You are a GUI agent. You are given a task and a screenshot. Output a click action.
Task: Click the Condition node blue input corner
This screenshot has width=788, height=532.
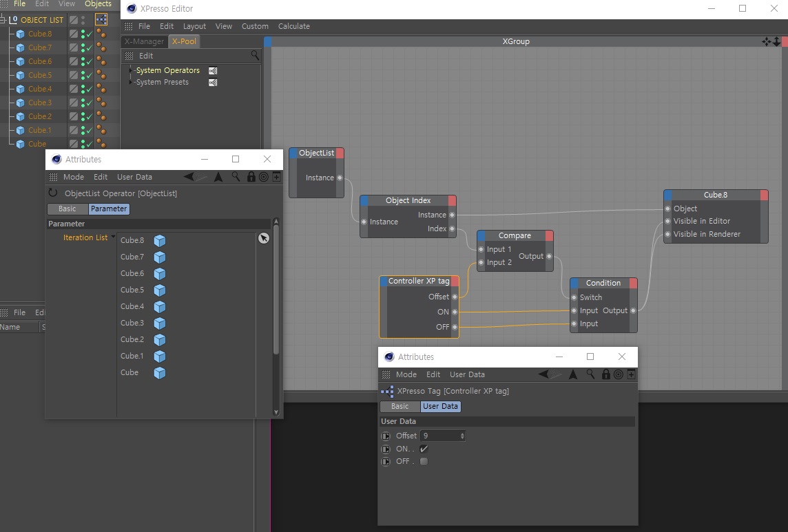point(574,283)
